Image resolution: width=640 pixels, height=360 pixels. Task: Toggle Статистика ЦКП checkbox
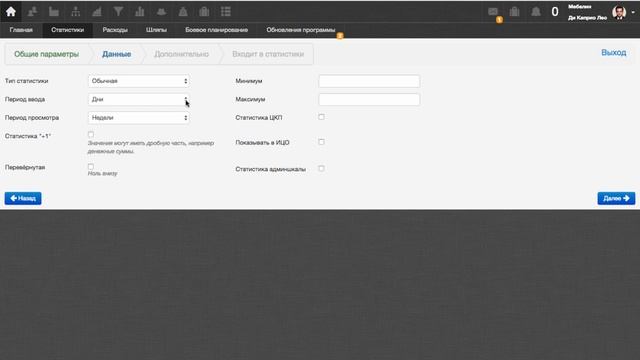[x=321, y=117]
